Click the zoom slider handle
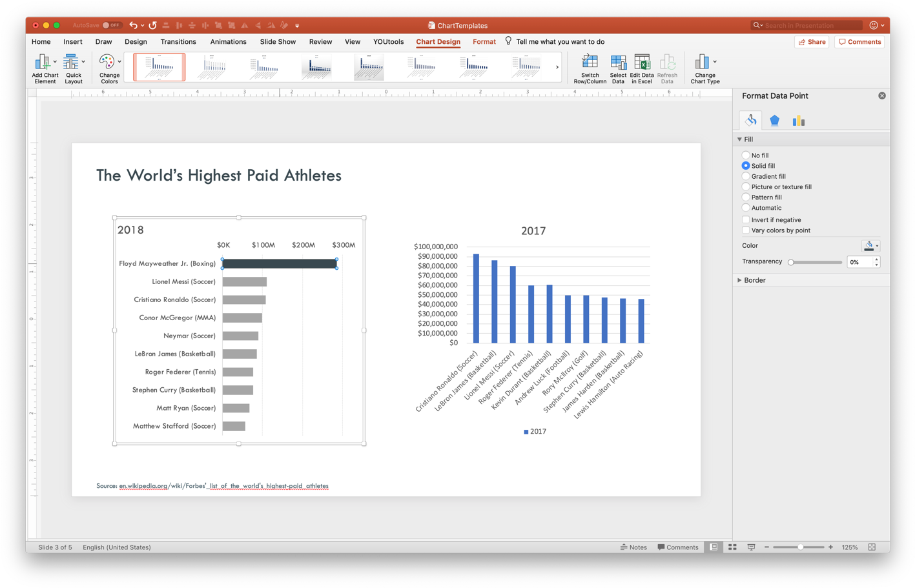The height and width of the screenshot is (588, 915). (x=800, y=547)
